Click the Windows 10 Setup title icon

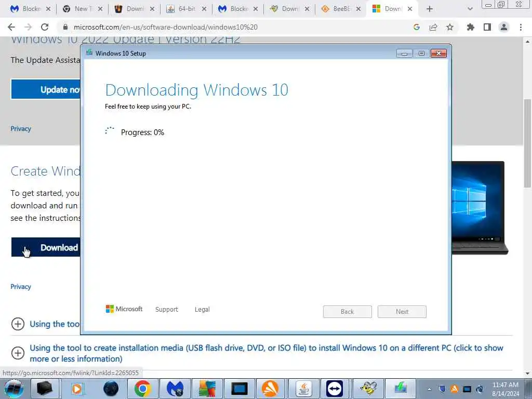point(89,52)
